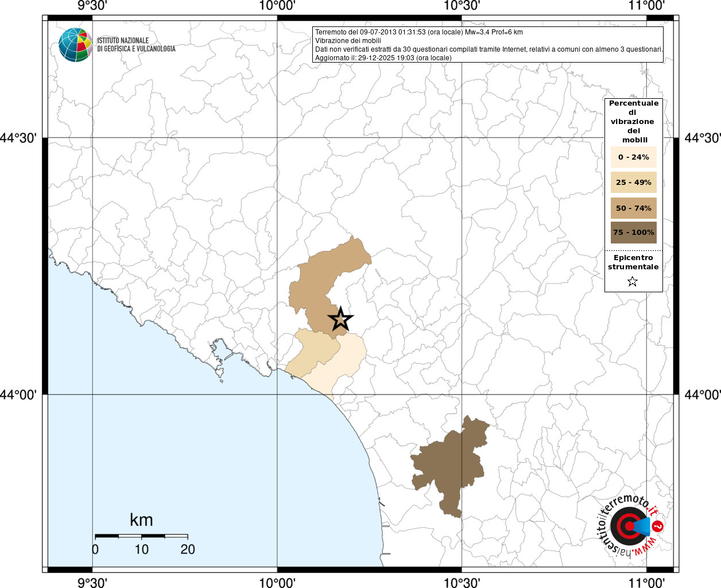This screenshot has height=588, width=721.
Task: Click 'DI GEOFISICA E VULCANOLOGIA' text
Action: pos(136,49)
